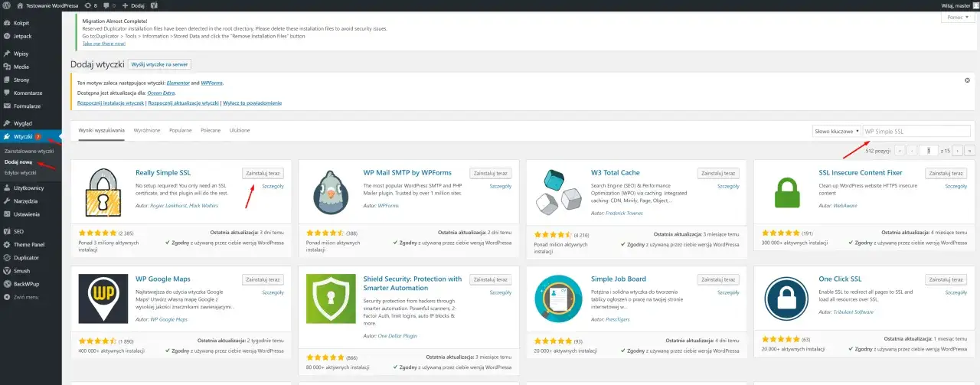Open Wtyczki menu in sidebar
This screenshot has height=385, width=980.
(31, 136)
